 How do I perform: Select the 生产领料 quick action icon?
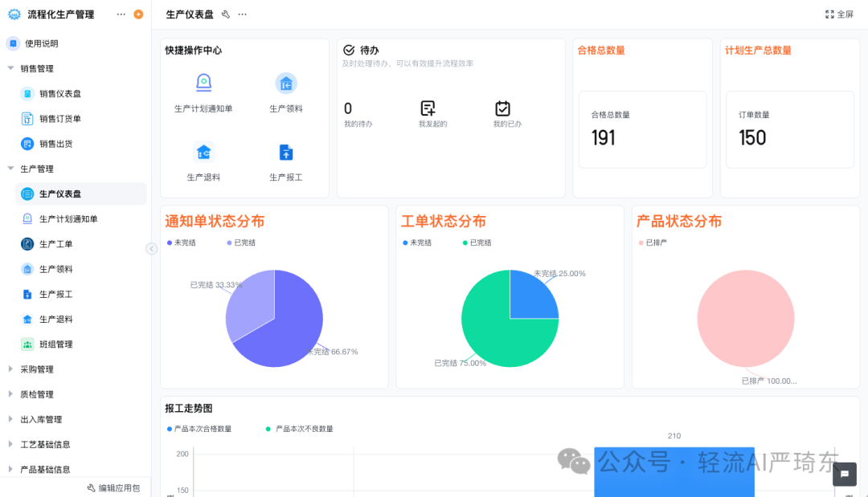(x=285, y=83)
